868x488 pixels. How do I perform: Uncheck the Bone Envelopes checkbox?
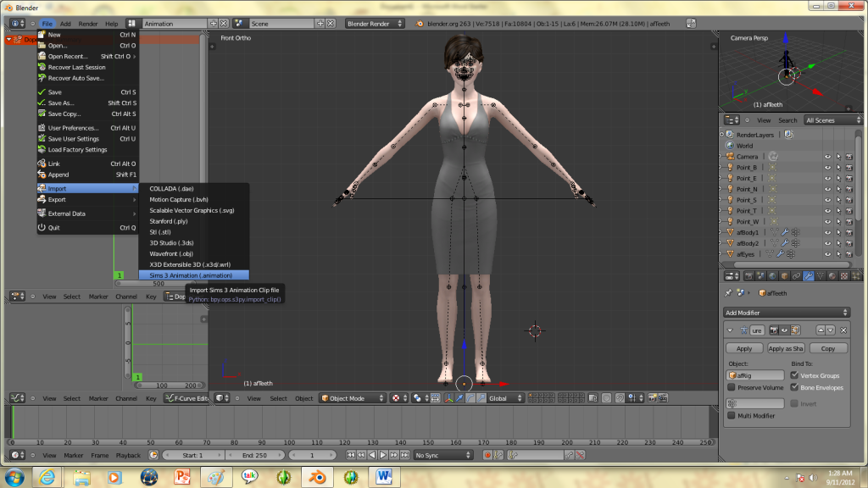[794, 387]
